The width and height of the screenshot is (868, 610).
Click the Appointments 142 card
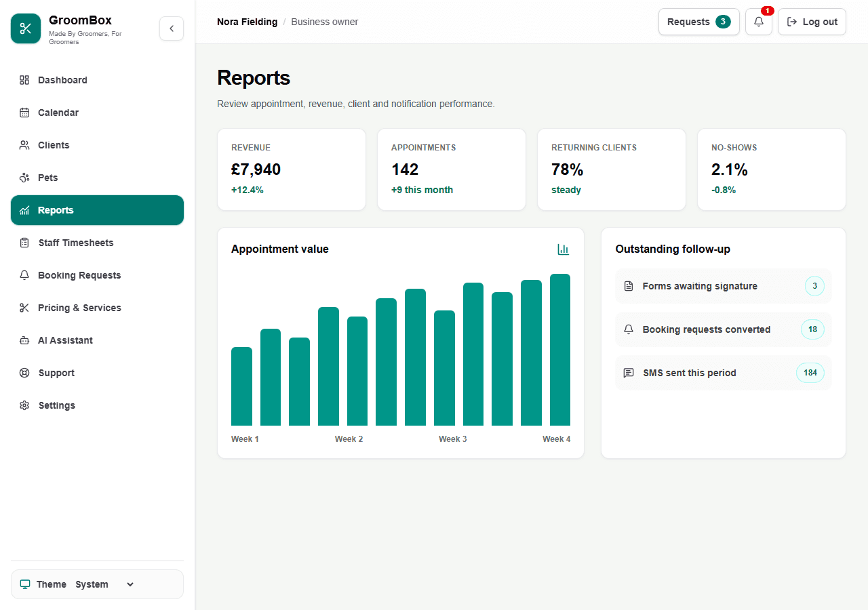tap(452, 169)
